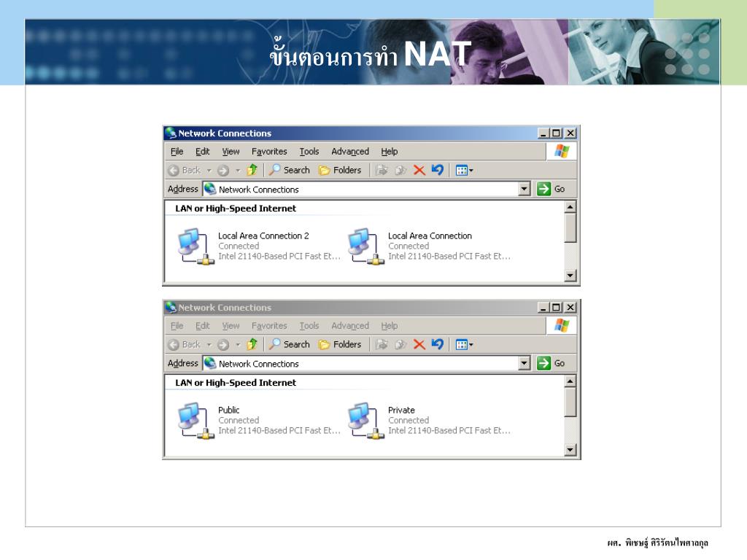The height and width of the screenshot is (560, 747).
Task: Click the 'Local Area Connection 2' label
Action: (x=263, y=236)
